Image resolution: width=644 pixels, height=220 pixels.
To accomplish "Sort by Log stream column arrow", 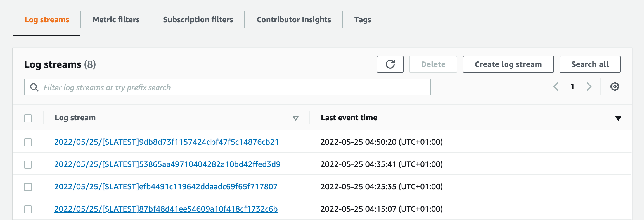I will point(295,118).
